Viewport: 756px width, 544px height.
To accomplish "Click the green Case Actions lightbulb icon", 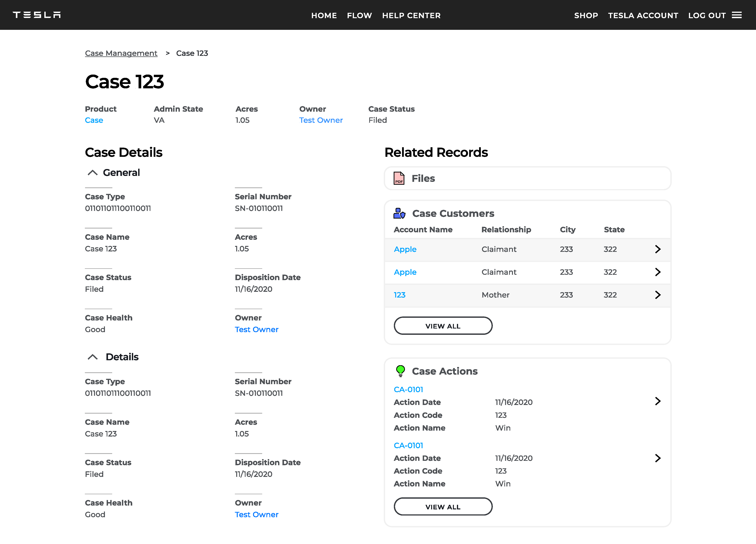I will [x=400, y=371].
